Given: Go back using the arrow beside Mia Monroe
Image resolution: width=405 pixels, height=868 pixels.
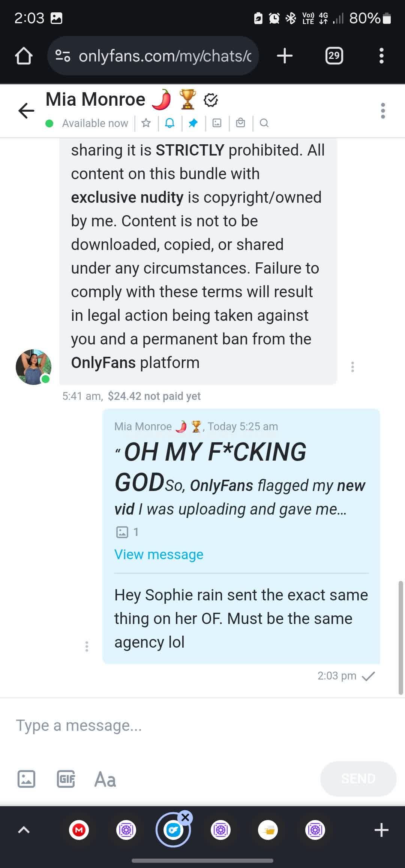Looking at the screenshot, I should tap(26, 111).
